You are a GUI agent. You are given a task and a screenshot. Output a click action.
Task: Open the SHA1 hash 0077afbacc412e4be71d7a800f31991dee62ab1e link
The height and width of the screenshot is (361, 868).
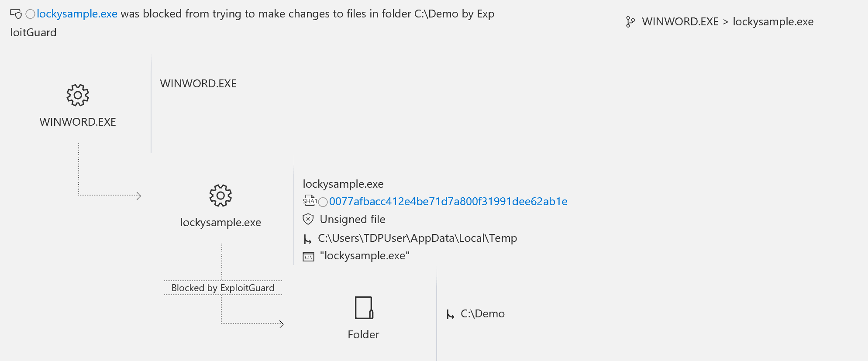pos(448,201)
